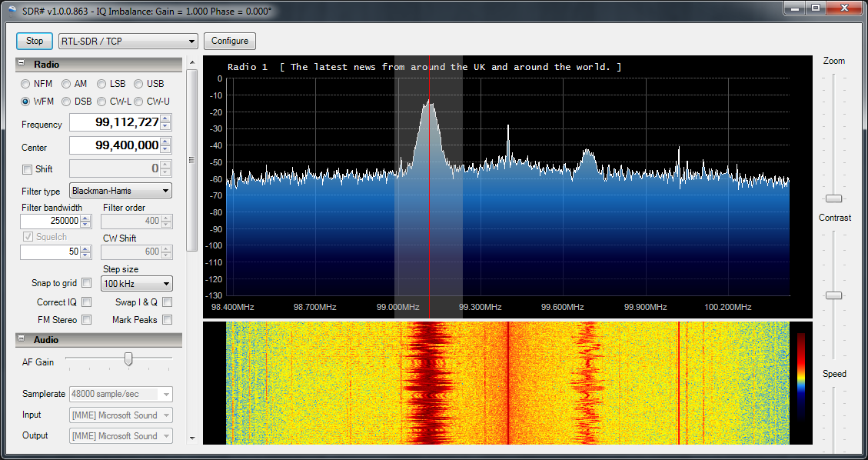Enable Swap I & Q checkbox
The image size is (868, 460).
click(x=167, y=302)
